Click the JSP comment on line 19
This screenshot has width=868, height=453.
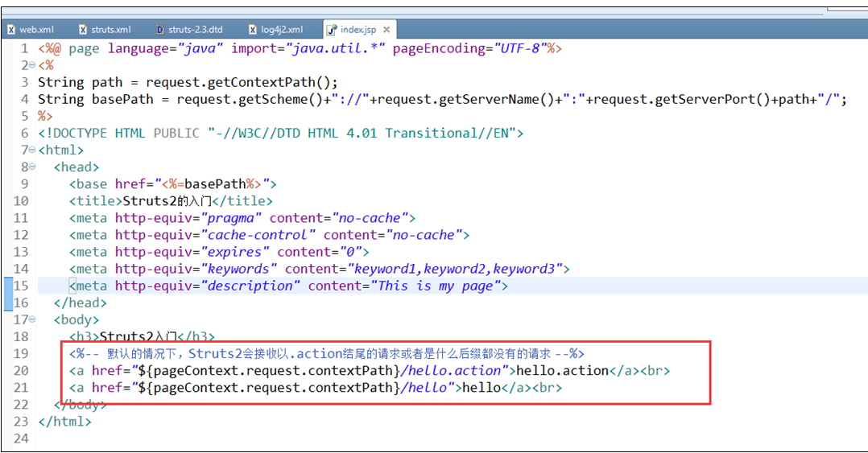[327, 353]
